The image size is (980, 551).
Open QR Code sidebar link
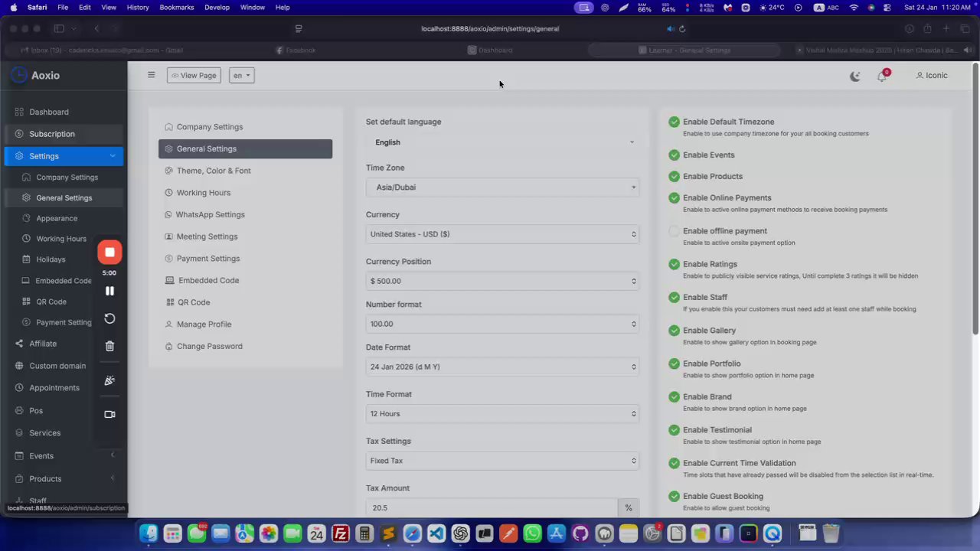51,302
